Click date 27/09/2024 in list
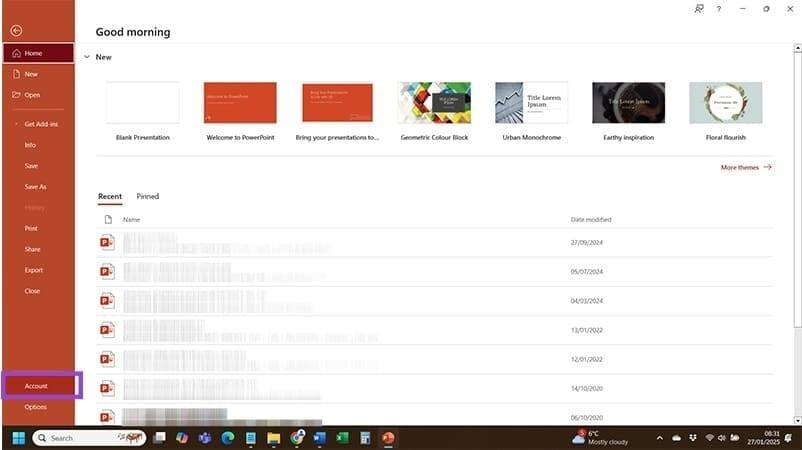Viewport: 802px width, 450px height. point(587,243)
